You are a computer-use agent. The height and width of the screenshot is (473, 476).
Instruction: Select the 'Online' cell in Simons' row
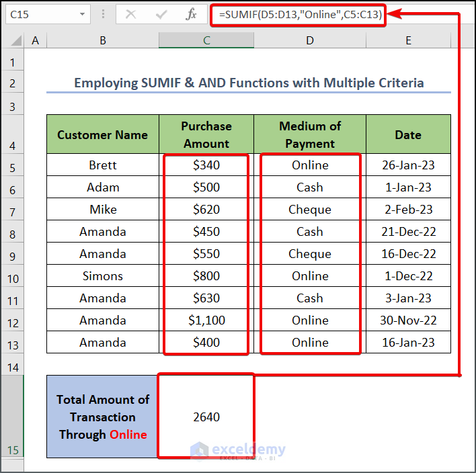click(310, 275)
